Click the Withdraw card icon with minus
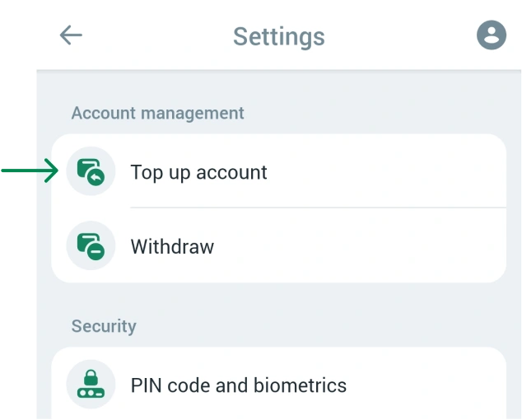The image size is (522, 420). coord(91,246)
